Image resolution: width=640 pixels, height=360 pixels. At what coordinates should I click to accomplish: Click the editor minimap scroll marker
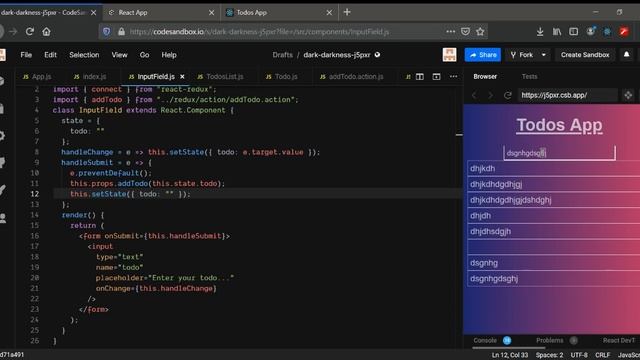(x=459, y=134)
